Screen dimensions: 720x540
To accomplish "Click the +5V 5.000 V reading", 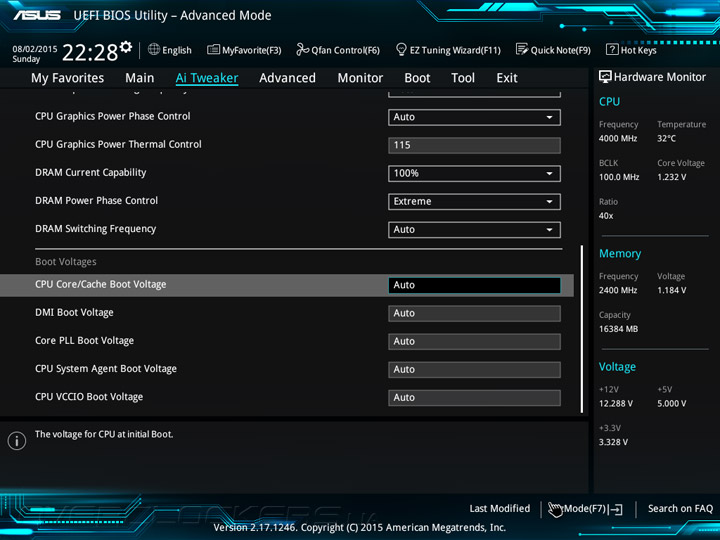I will tap(672, 404).
